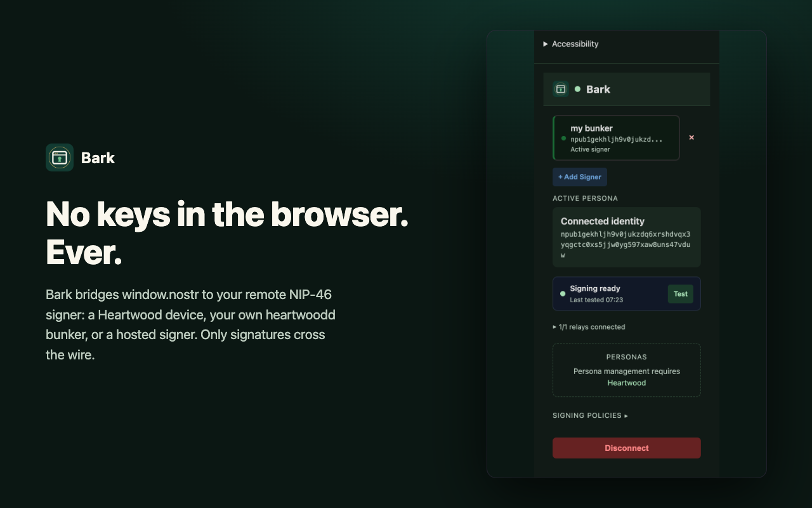The height and width of the screenshot is (508, 812).
Task: Click the Active signer status text
Action: [x=590, y=149]
